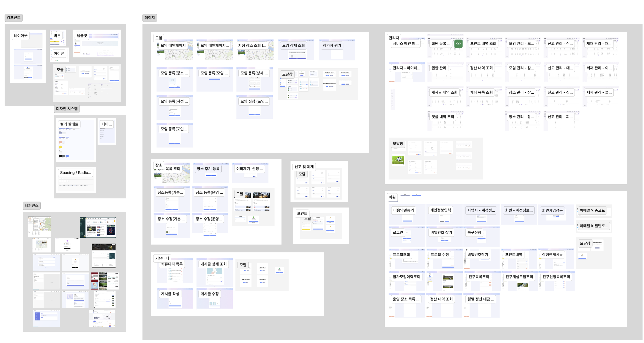
Task: Select the 친구목록조회 frame label
Action: [478, 276]
